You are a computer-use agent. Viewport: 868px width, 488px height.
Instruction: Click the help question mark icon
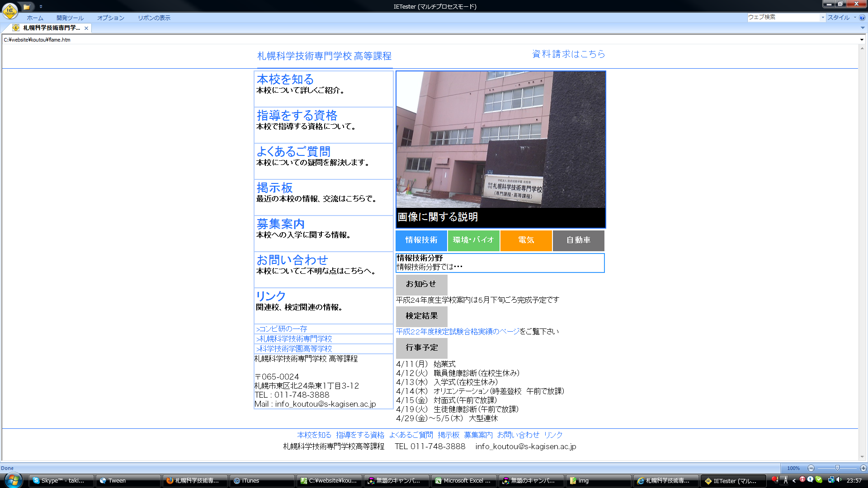(862, 18)
